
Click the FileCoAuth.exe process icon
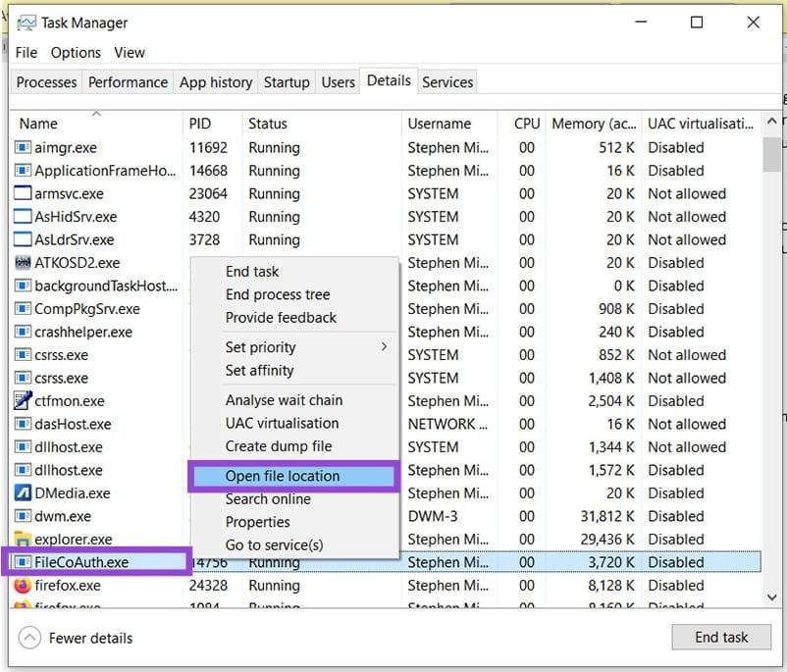point(23,562)
